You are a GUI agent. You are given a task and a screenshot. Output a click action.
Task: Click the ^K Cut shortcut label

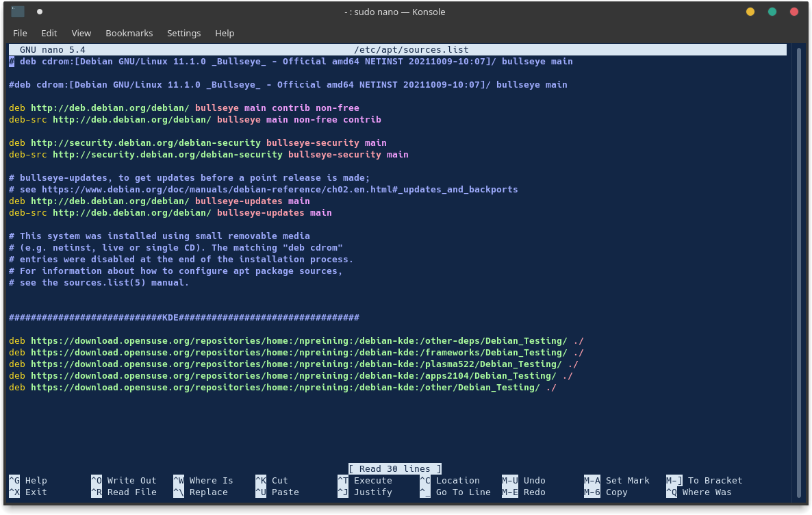[x=271, y=480]
